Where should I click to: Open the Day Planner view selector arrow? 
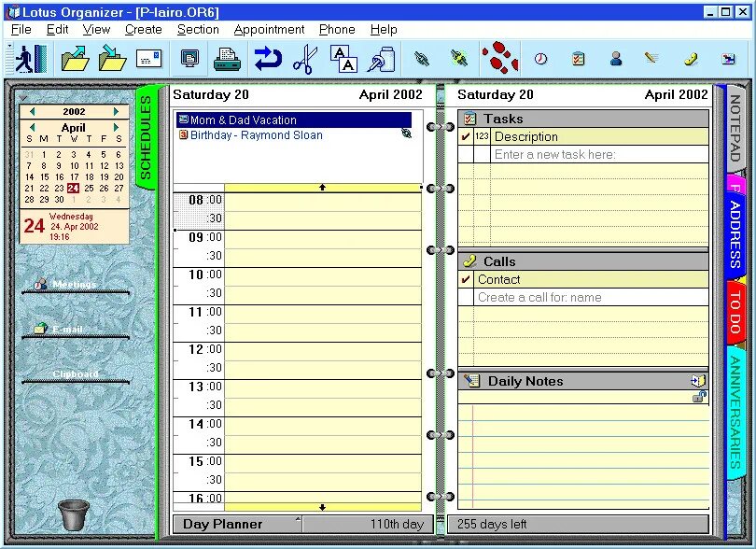click(298, 519)
